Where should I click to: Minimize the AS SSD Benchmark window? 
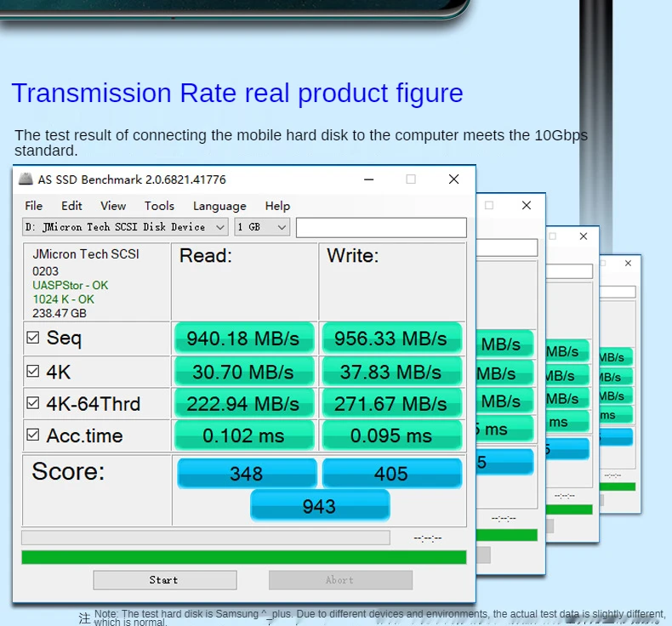tap(369, 179)
